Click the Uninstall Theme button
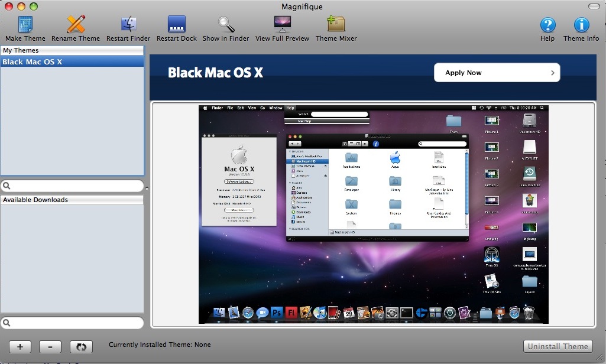 tap(558, 346)
